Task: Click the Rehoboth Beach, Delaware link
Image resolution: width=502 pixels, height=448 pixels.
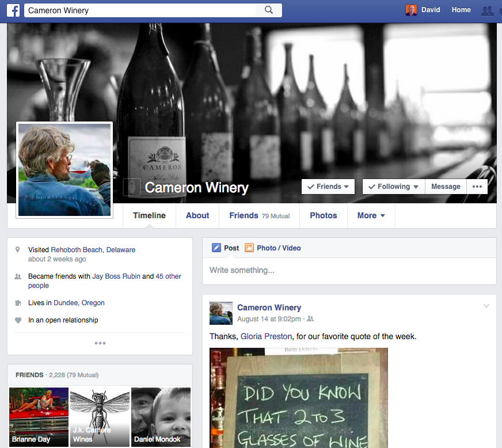Action: [93, 250]
